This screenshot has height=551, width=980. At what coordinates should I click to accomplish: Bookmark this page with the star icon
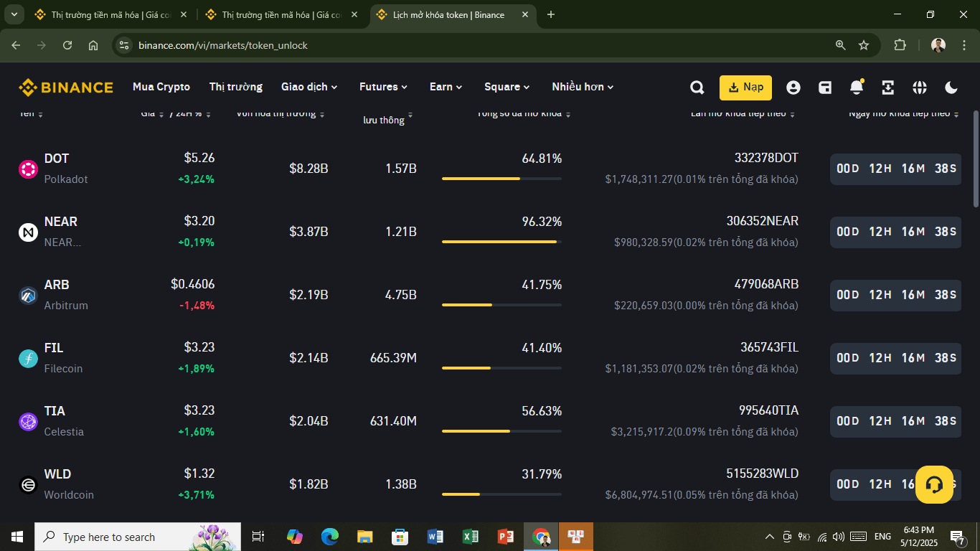pos(864,45)
